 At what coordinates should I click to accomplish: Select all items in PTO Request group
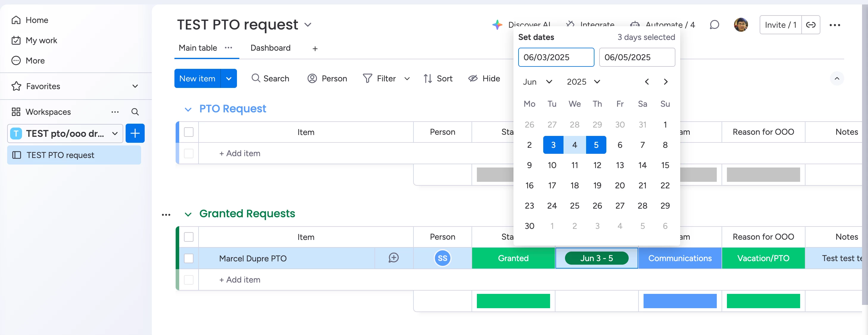(189, 132)
